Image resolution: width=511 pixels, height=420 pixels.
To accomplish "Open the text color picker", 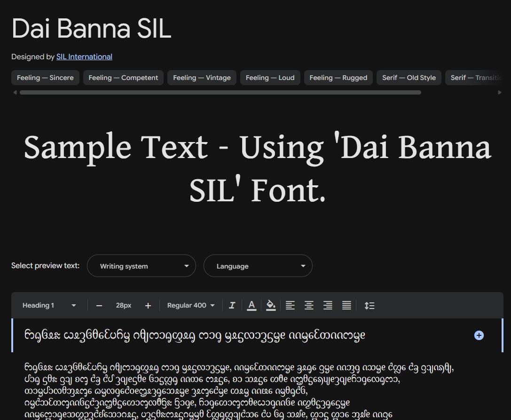I will (251, 306).
